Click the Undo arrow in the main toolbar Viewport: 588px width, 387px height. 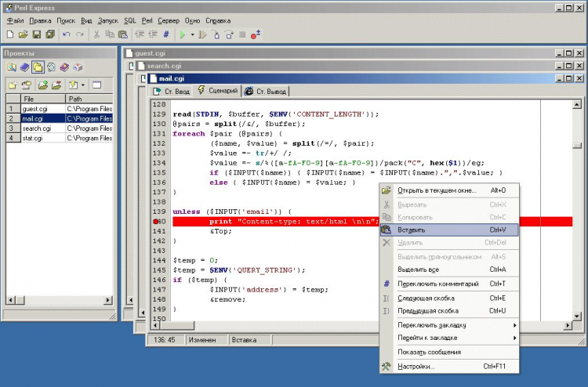pyautogui.click(x=67, y=34)
